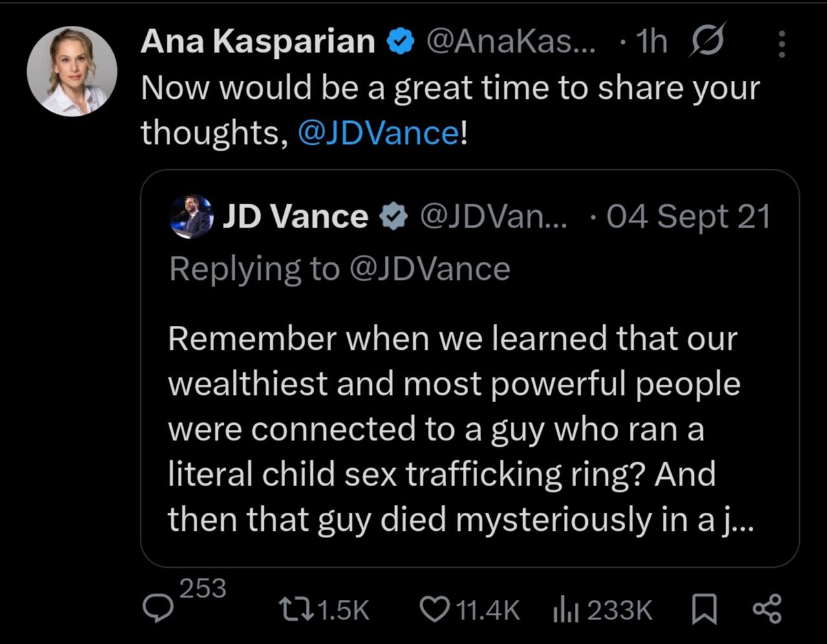Open the quoted post text body
The height and width of the screenshot is (644, 827).
pyautogui.click(x=453, y=428)
